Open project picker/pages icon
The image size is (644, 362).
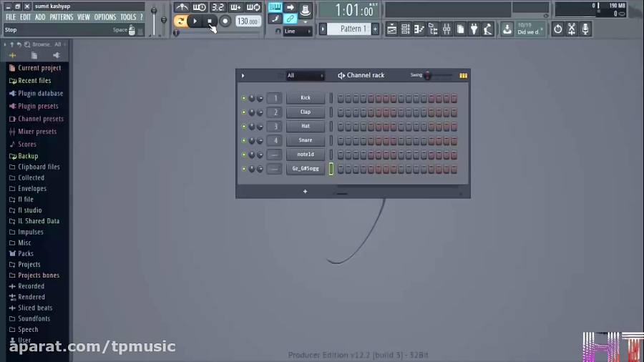pyautogui.click(x=460, y=29)
